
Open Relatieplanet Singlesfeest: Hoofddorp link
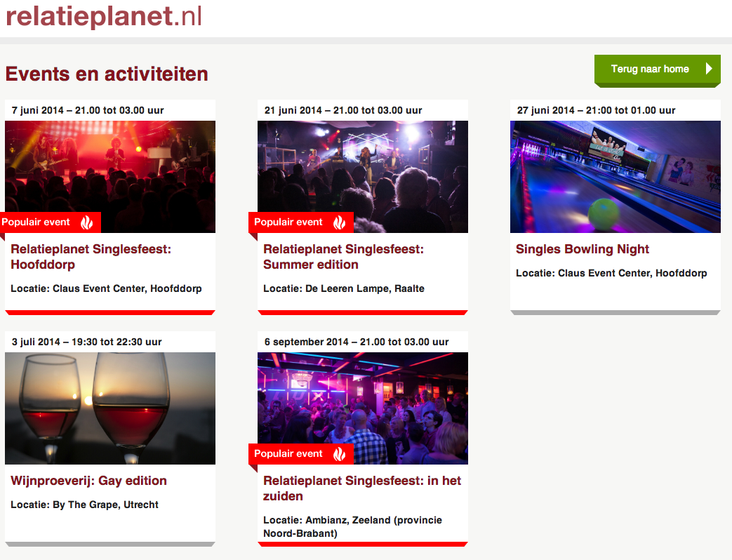point(91,257)
